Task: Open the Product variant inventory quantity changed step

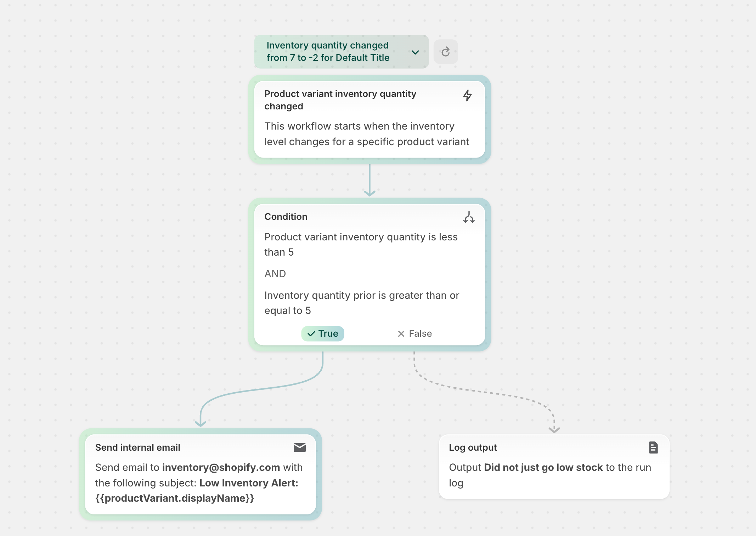Action: [x=370, y=119]
